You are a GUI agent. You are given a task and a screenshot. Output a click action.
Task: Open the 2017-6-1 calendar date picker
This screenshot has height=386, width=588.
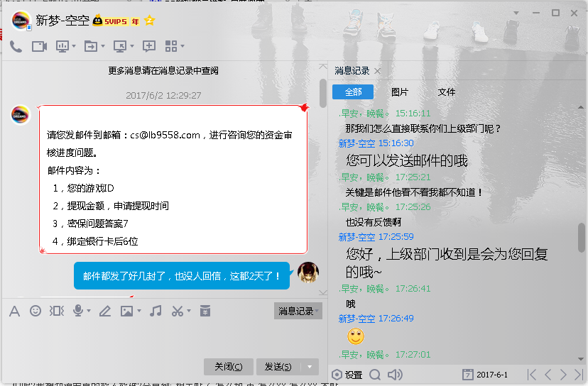point(485,375)
